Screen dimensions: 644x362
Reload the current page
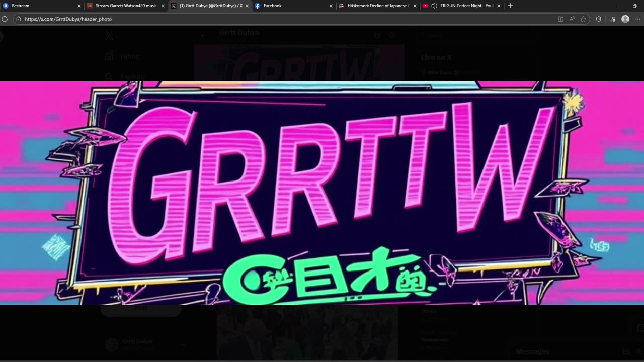pos(5,19)
